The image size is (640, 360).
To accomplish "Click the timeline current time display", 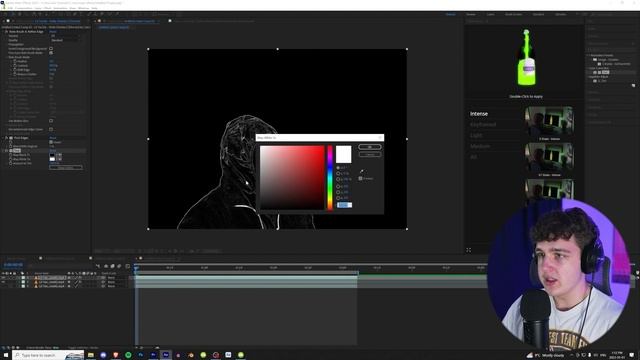I will [x=13, y=265].
